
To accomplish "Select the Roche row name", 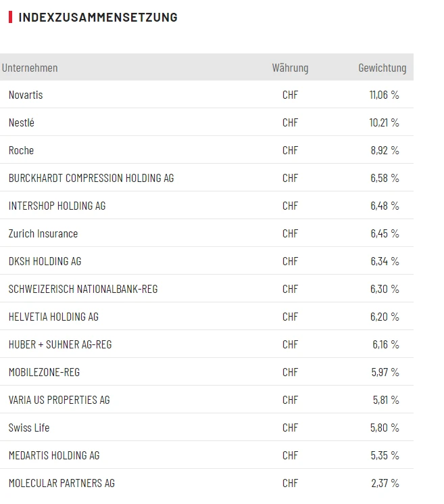I will [21, 151].
